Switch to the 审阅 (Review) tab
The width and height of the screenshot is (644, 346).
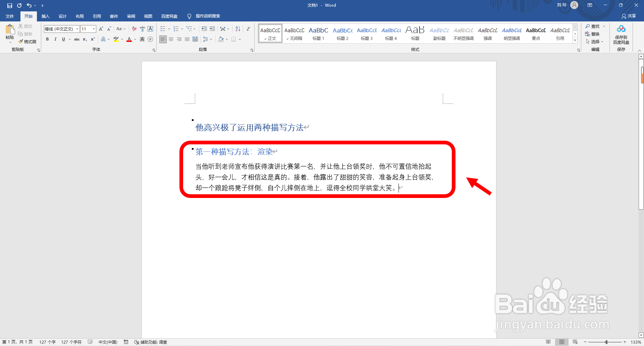click(x=131, y=16)
